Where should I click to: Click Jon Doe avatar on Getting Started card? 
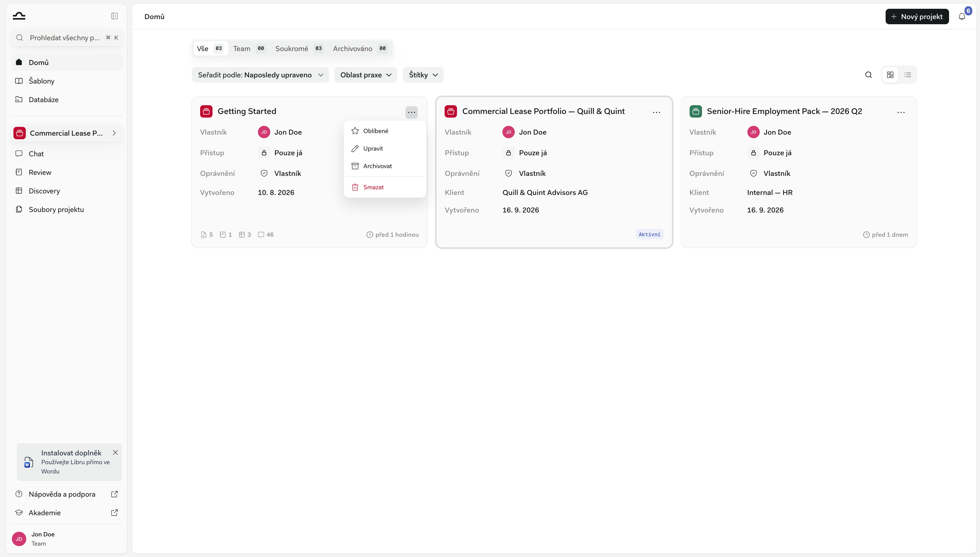(264, 132)
